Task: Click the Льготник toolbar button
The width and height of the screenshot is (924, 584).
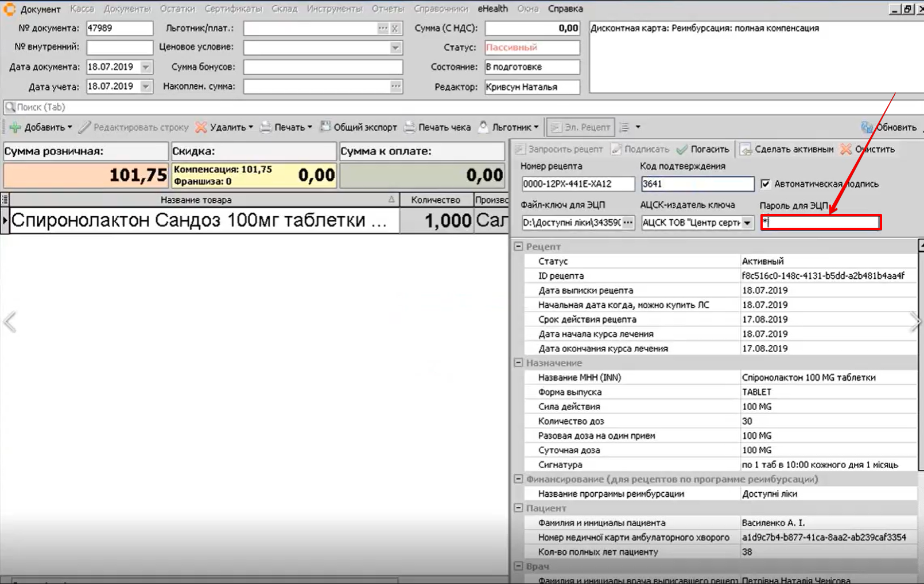Action: tap(510, 127)
